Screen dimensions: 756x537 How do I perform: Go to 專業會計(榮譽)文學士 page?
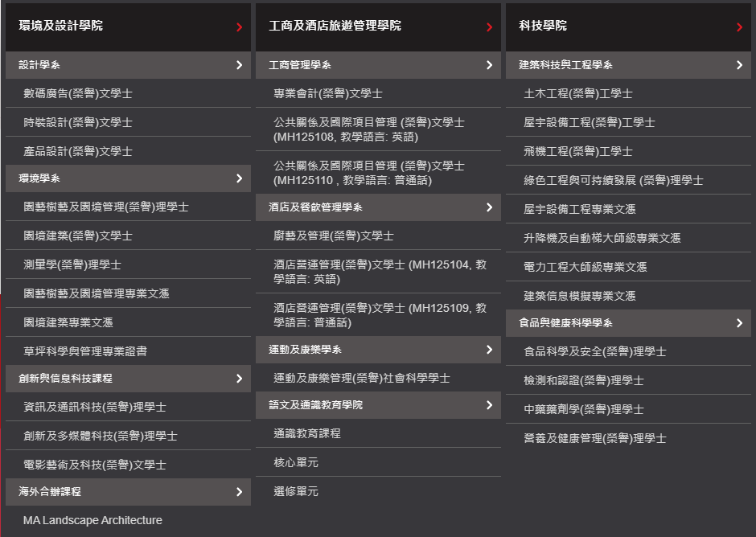tap(327, 94)
